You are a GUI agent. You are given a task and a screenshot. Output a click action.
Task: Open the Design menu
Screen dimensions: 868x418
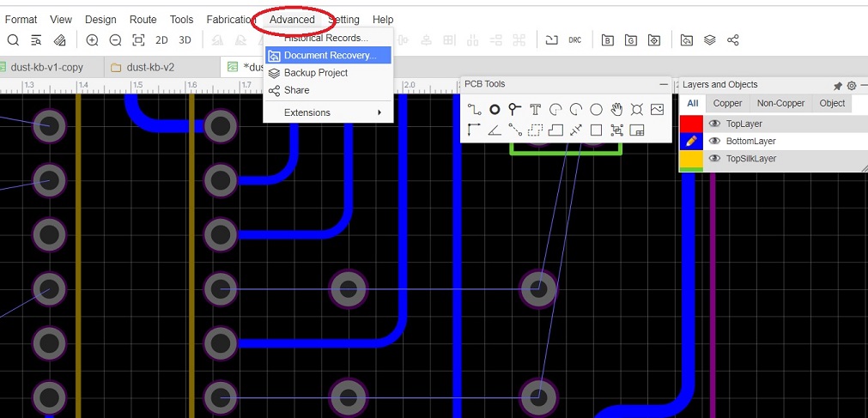(100, 20)
